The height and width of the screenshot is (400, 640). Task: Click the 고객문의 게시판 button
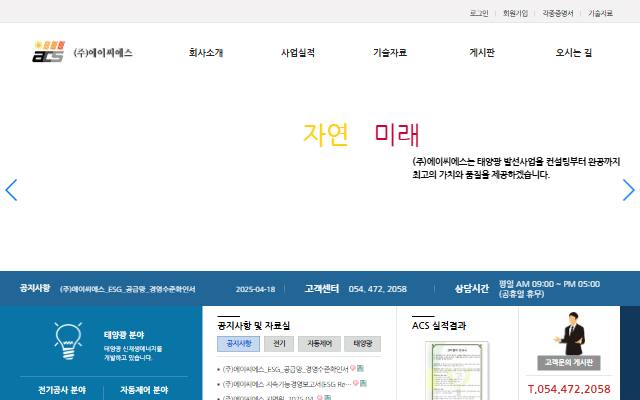[x=569, y=362]
